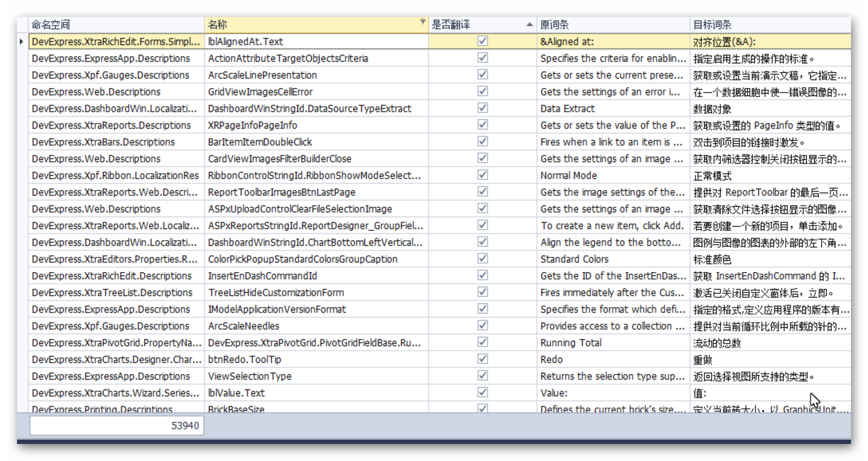Select cell 'DevExpress.XtraRichEdit.Forms.Simpl...'
Image resolution: width=868 pixels, height=461 pixels.
116,41
